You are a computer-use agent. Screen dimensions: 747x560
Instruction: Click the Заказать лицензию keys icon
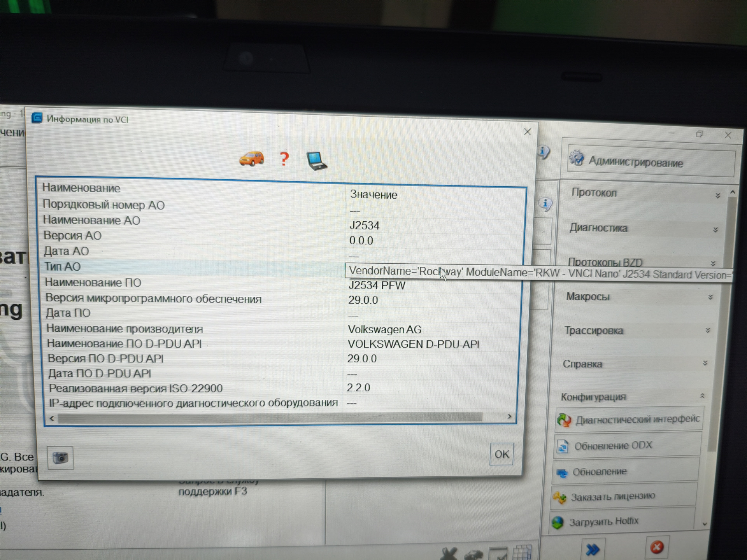tap(559, 497)
